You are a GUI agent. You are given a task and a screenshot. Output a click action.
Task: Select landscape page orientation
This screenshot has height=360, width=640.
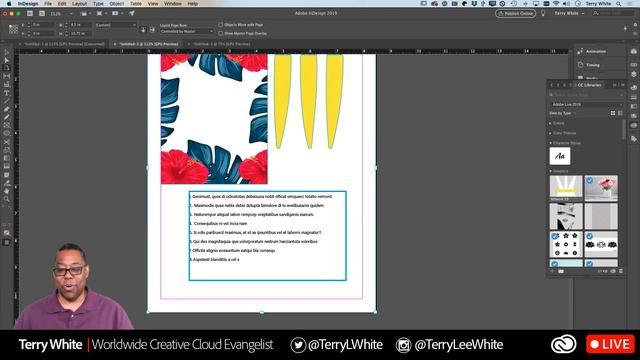pos(152,30)
